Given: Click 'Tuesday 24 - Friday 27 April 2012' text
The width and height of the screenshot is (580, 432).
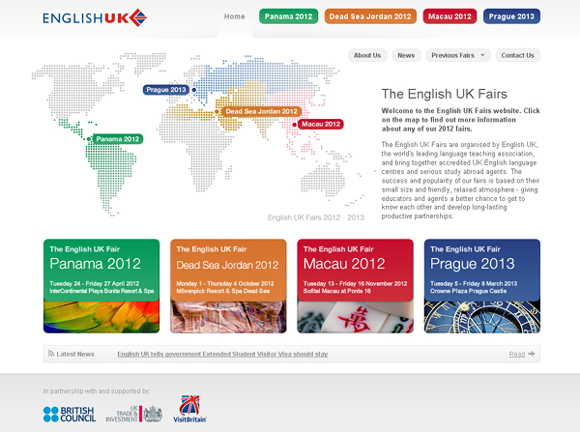Looking at the screenshot, I should (x=94, y=284).
